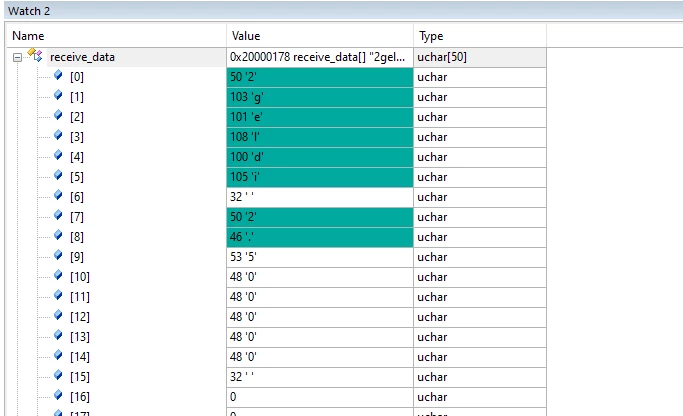The image size is (683, 416).
Task: Click the Type column header
Action: point(431,36)
